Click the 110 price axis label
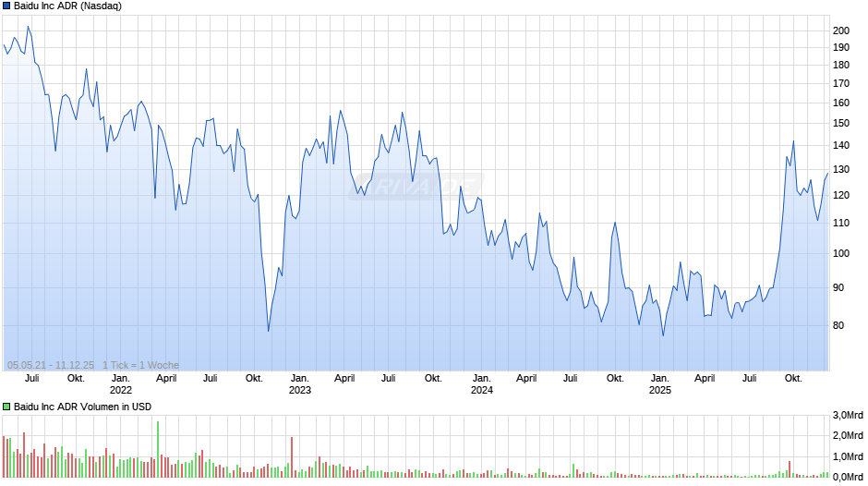This screenshot has height=486, width=868. (841, 224)
